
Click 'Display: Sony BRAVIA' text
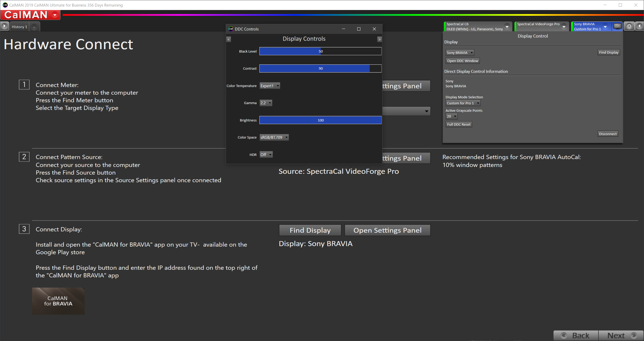[315, 244]
